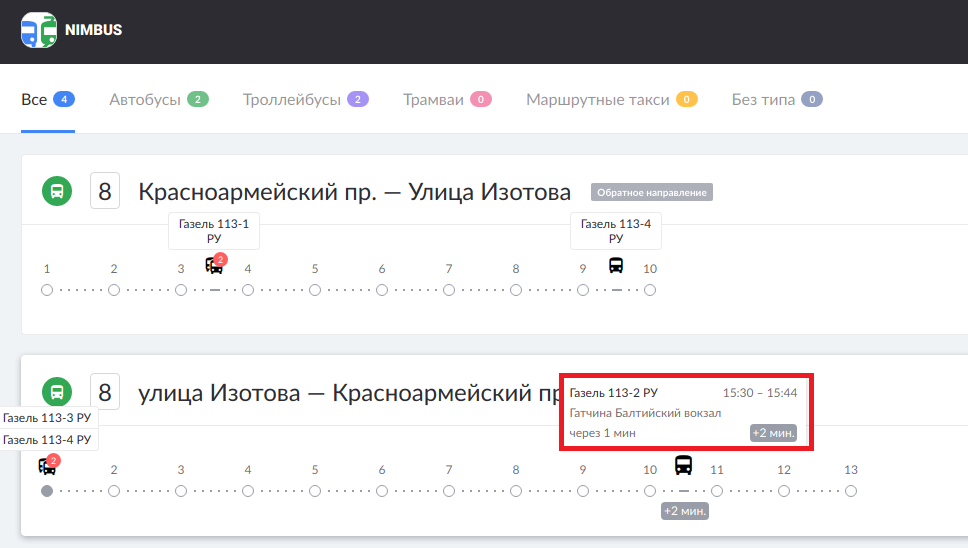Click the NIMBUS logo icon
The width and height of the screenshot is (968, 548).
[x=39, y=30]
